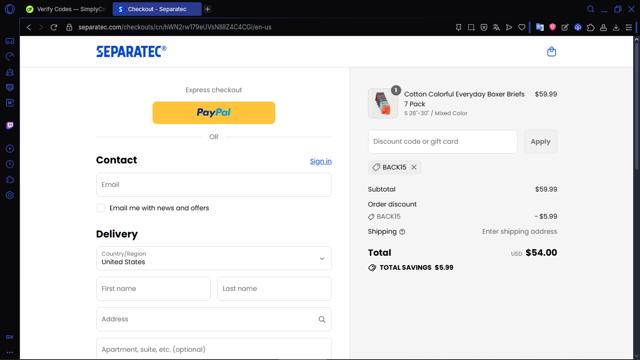Switch to the Verify Codes tab
The height and width of the screenshot is (360, 640).
pyautogui.click(x=66, y=9)
